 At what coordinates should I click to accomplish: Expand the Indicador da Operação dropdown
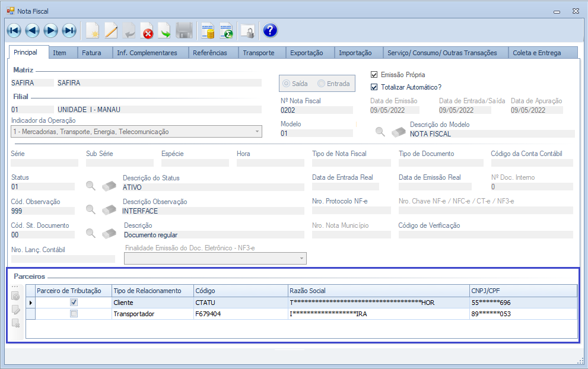point(257,132)
